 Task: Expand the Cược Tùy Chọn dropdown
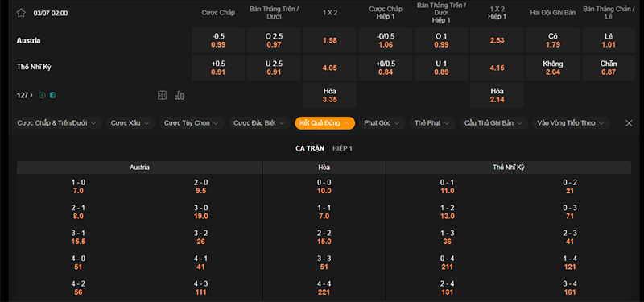tap(192, 123)
